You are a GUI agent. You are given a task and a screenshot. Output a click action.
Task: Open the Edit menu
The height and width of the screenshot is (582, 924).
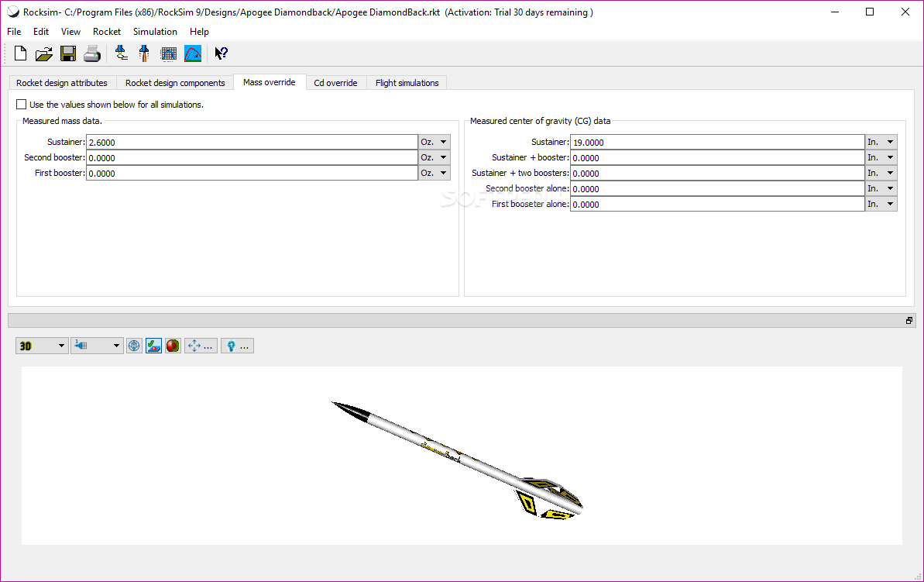tap(40, 32)
